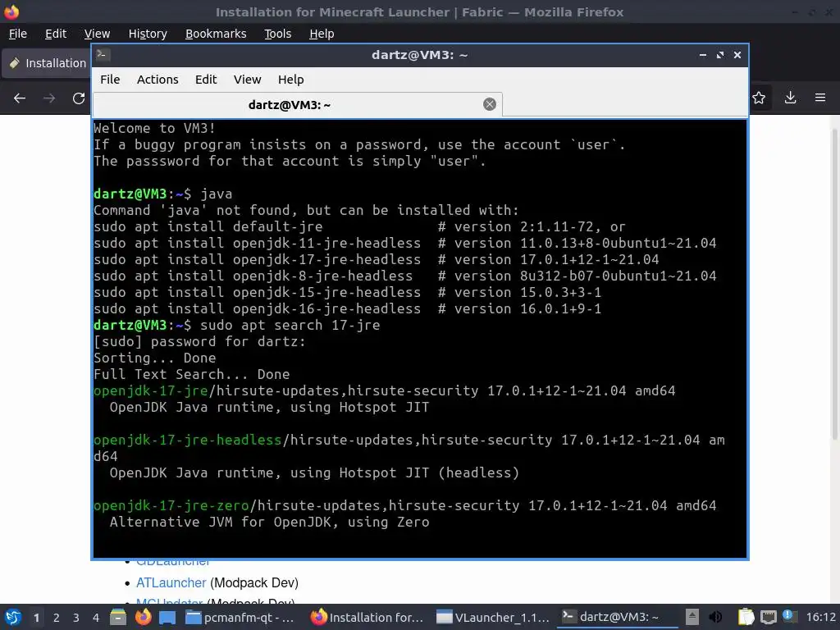Minimize the terminal window
Image resolution: width=840 pixels, height=630 pixels.
(x=702, y=55)
